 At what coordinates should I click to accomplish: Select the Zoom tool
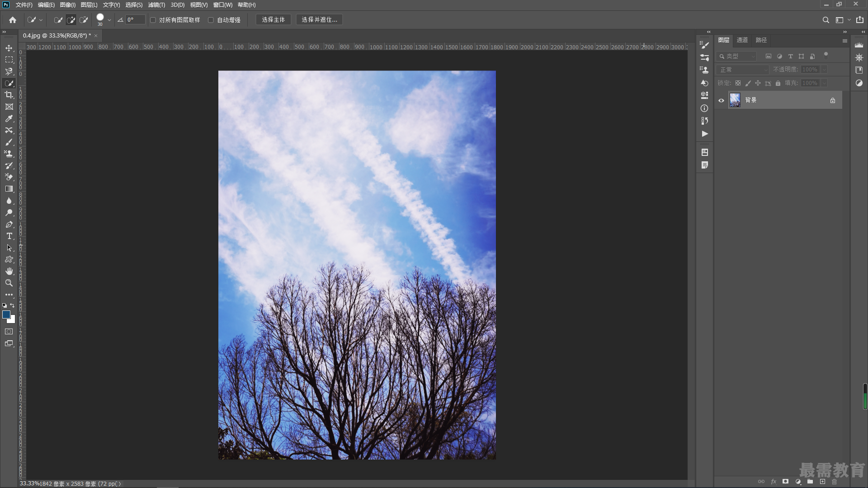pos(9,283)
